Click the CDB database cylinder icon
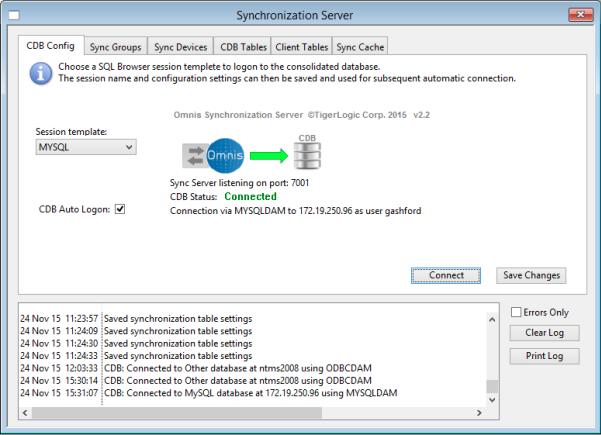The image size is (601, 435). tap(307, 156)
